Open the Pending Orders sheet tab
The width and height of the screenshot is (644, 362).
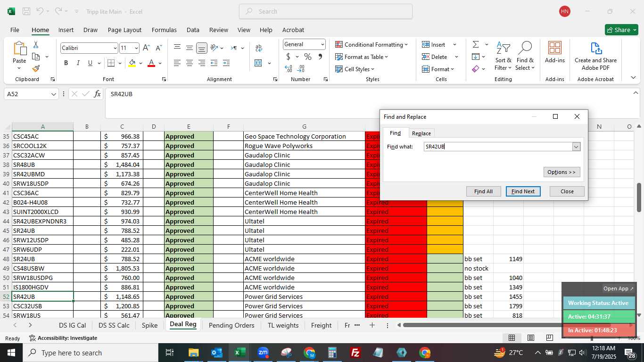click(x=231, y=325)
